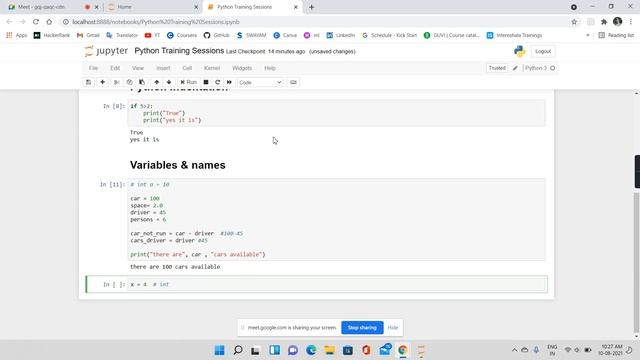Open Microsoft Edge from taskbar
Screen dimensions: 640x360
[311, 350]
